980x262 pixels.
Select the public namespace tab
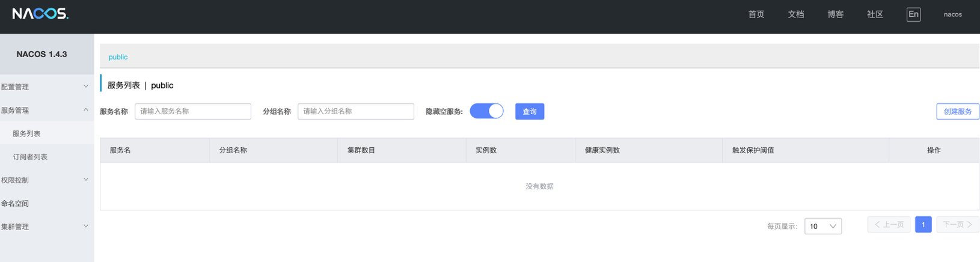tap(118, 57)
